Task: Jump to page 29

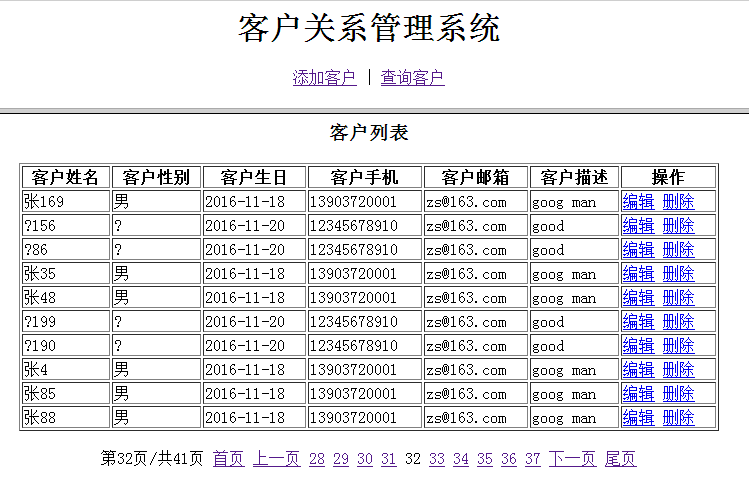Action: (x=341, y=459)
